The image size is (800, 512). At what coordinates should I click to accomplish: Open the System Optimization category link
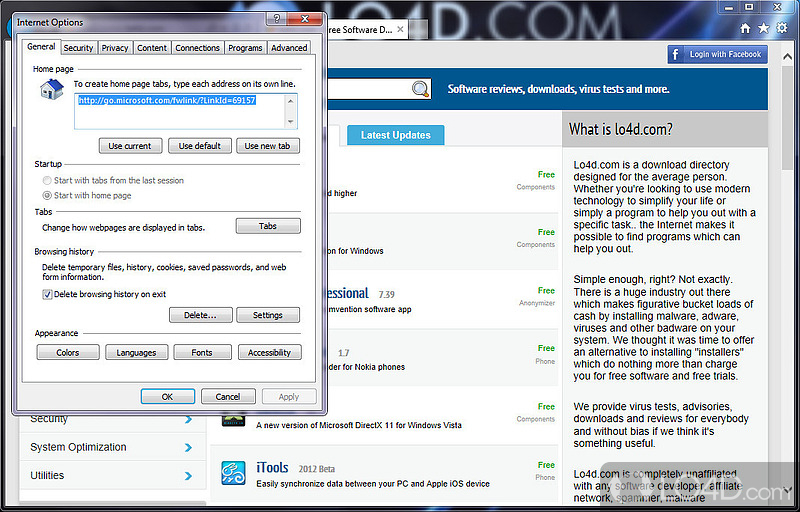click(78, 447)
